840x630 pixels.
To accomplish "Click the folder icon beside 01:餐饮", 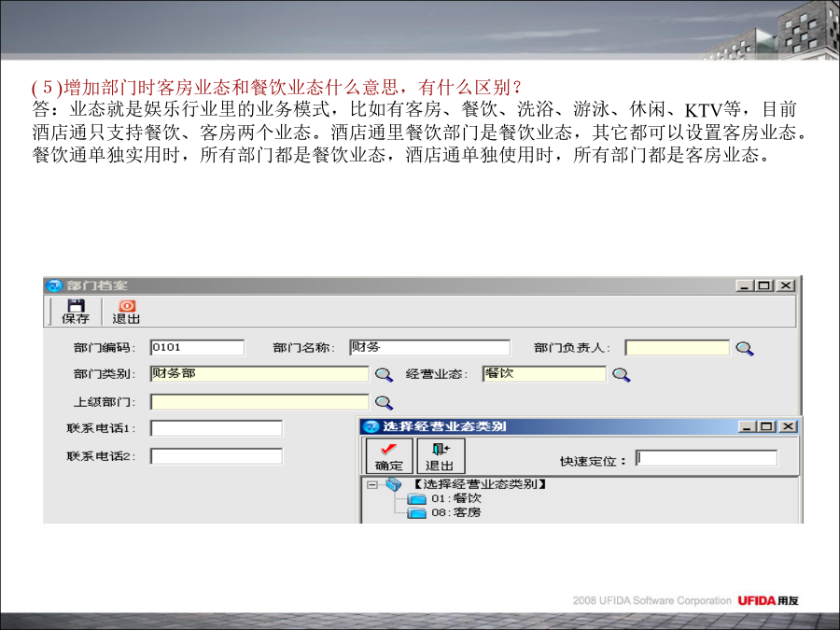I will click(x=416, y=498).
